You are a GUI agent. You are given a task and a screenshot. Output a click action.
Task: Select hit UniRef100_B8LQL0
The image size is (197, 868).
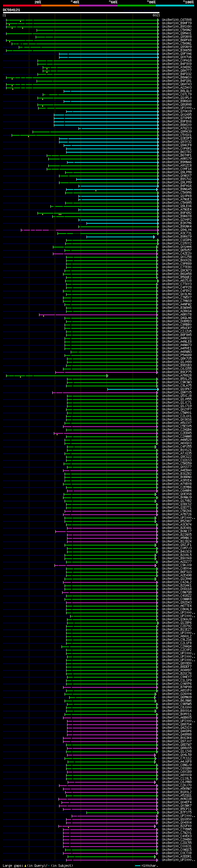tap(177, 91)
